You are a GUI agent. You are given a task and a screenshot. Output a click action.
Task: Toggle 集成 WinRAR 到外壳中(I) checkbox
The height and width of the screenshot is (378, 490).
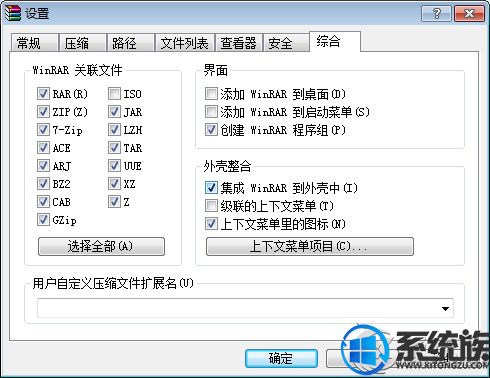pos(211,188)
